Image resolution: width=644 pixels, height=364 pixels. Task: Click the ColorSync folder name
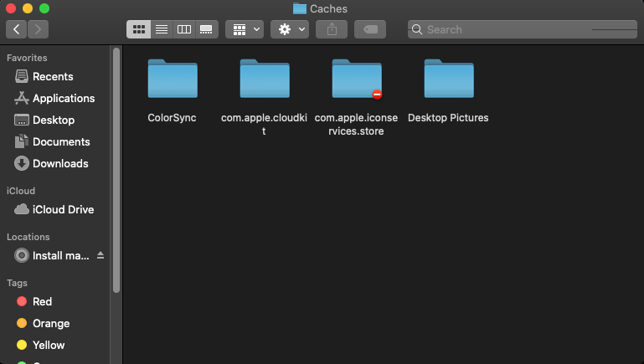tap(172, 118)
